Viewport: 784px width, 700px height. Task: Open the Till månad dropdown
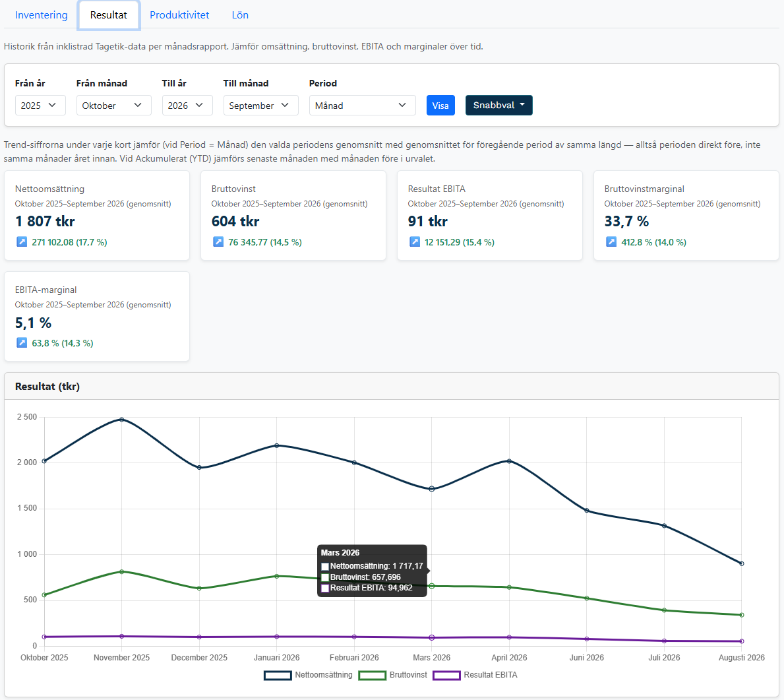click(260, 106)
